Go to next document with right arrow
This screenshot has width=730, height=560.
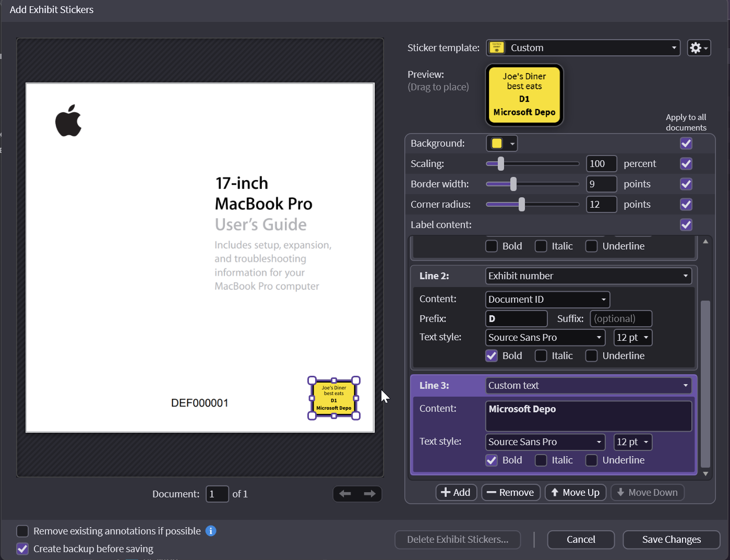tap(369, 494)
